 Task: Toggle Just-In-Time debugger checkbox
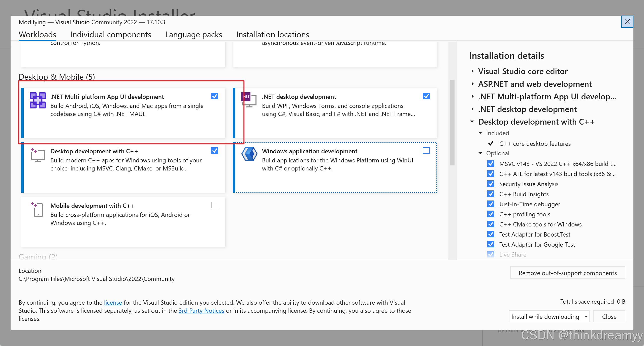[491, 204]
